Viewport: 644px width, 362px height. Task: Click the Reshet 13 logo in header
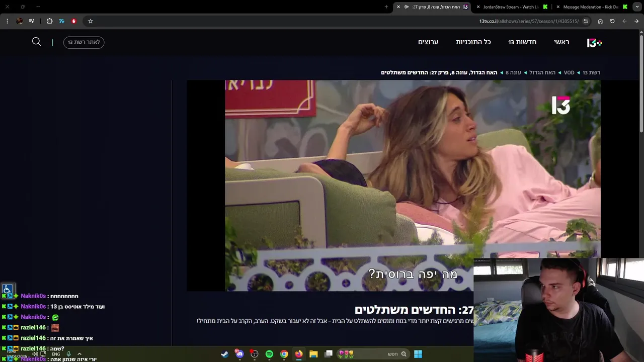(x=594, y=43)
